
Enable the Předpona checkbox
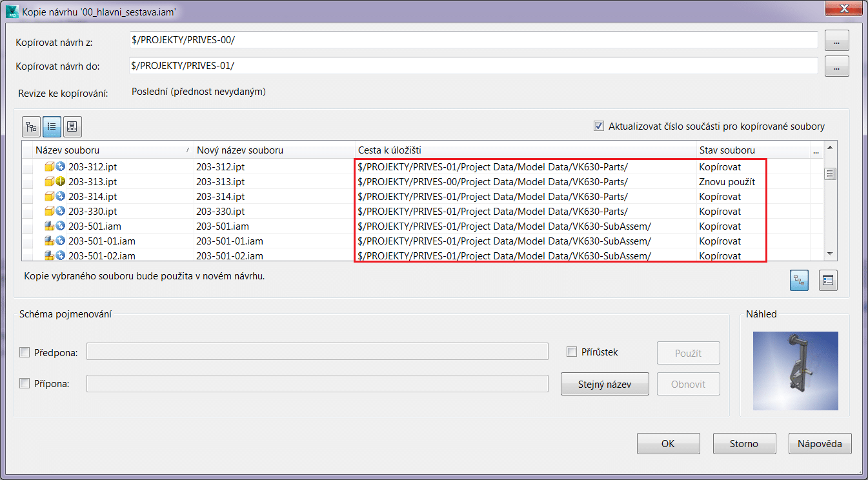coord(25,352)
